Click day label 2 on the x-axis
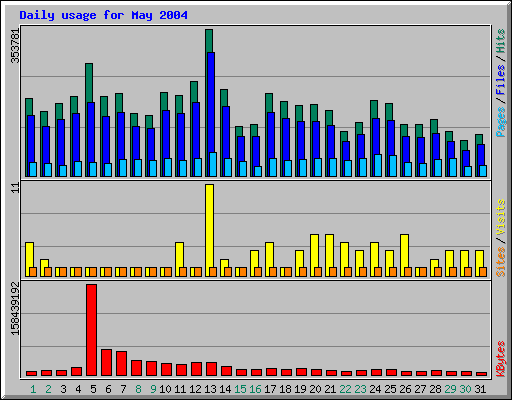 pyautogui.click(x=48, y=389)
